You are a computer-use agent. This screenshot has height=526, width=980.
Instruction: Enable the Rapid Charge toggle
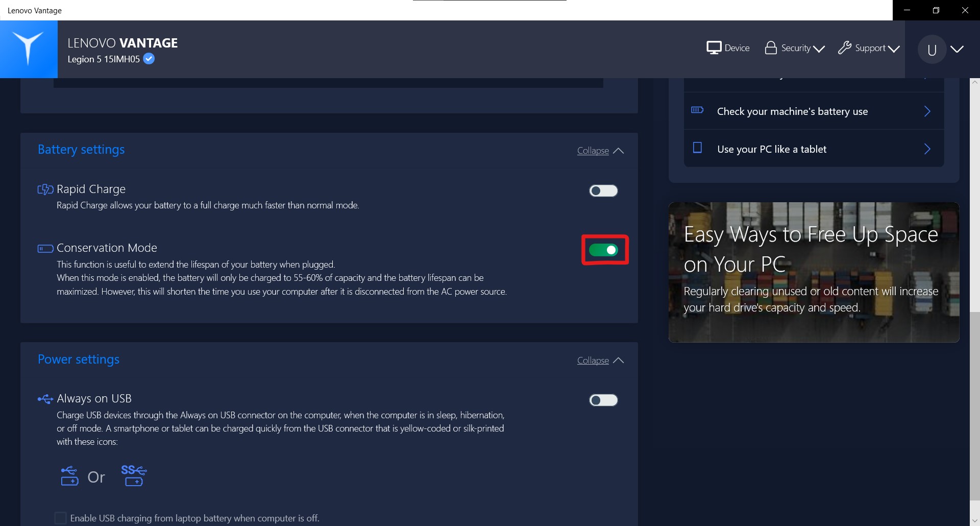(603, 191)
